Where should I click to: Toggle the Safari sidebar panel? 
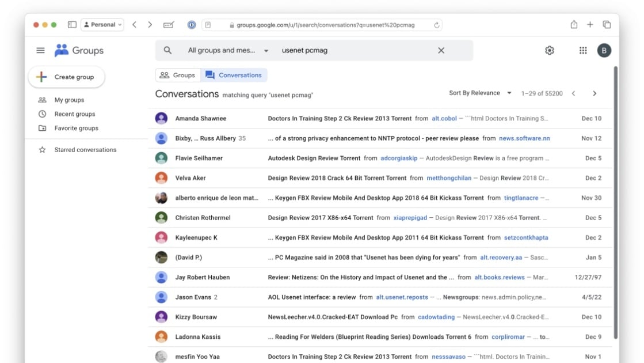pos(72,25)
